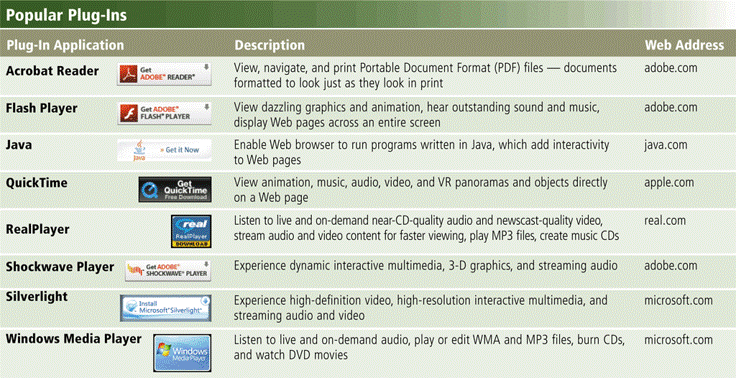
Task: Click the Flash Player dazzling graphics description
Action: tap(417, 115)
